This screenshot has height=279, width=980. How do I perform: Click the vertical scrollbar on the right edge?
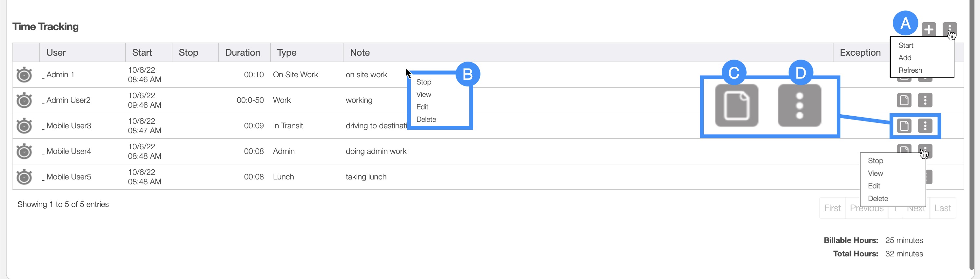[x=976, y=133]
